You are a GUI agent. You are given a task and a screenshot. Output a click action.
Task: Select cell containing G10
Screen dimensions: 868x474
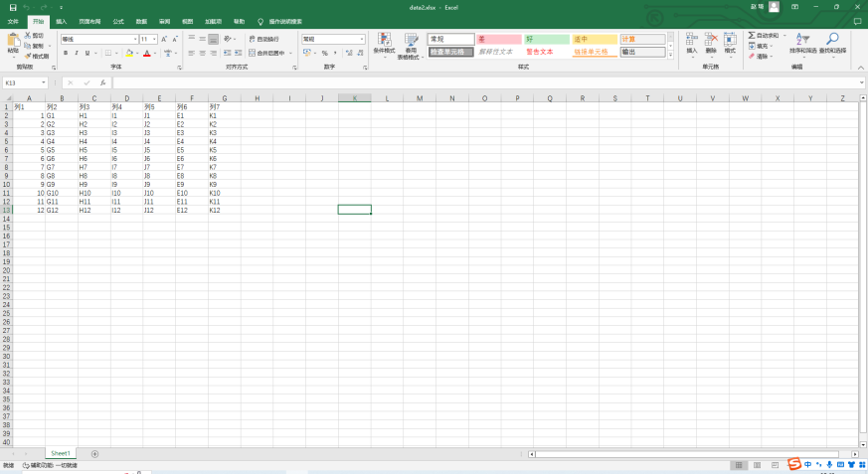point(61,193)
